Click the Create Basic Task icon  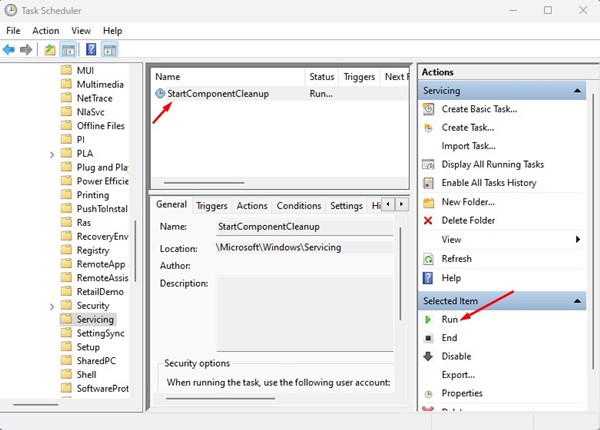pos(429,109)
